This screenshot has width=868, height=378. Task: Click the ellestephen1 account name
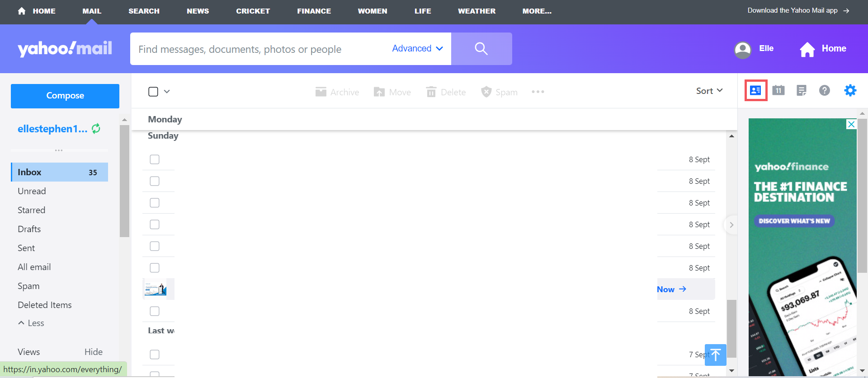click(x=52, y=129)
